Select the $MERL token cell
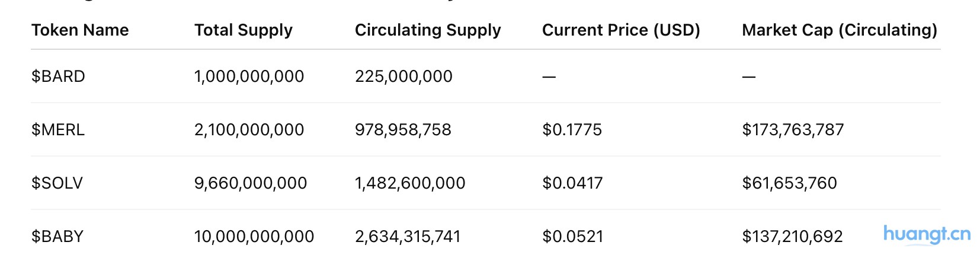980x261 pixels. pyautogui.click(x=58, y=130)
